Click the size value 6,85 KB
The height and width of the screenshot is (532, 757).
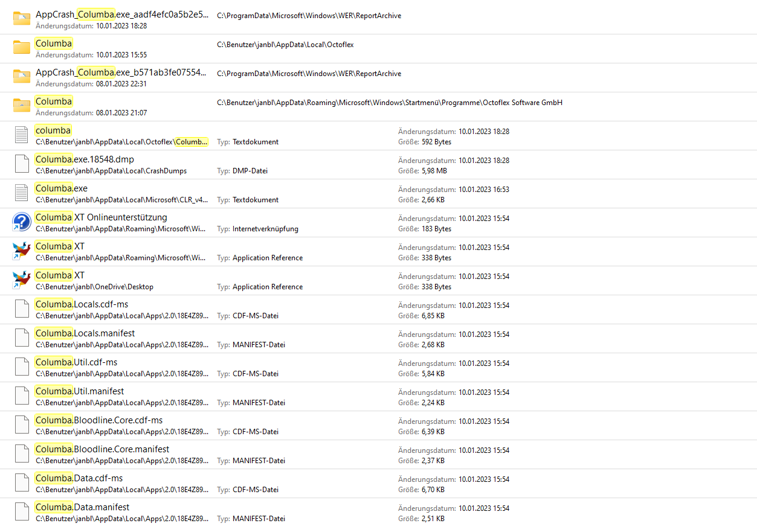pos(433,316)
